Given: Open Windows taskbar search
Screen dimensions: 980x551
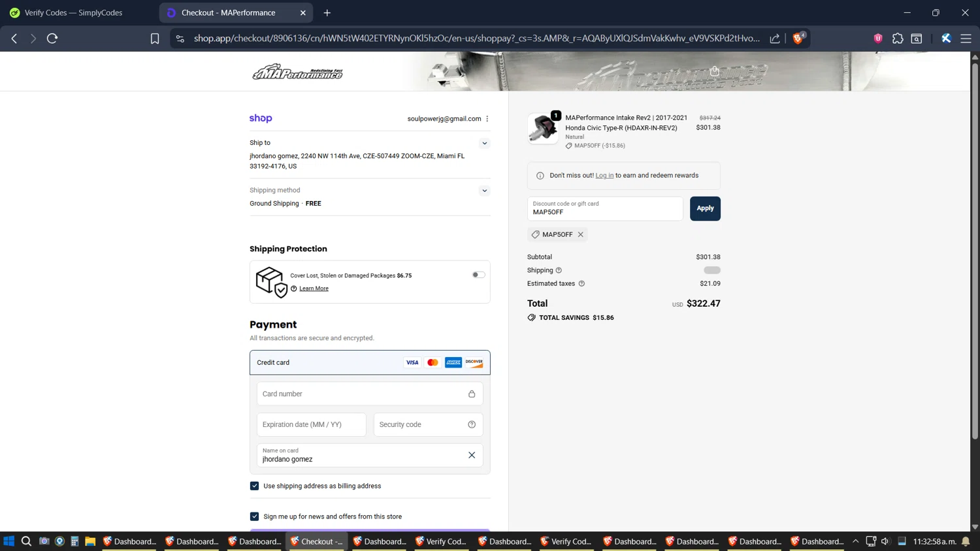Looking at the screenshot, I should (x=26, y=541).
